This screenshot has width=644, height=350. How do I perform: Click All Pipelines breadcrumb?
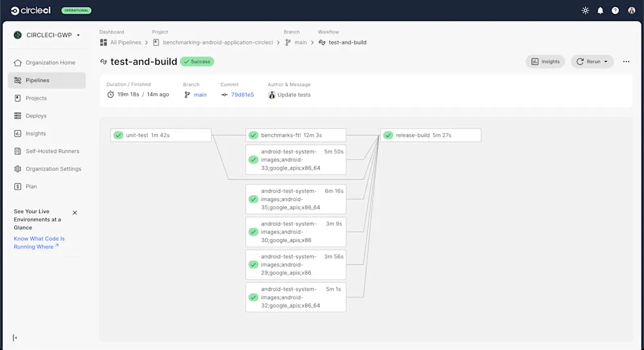coord(126,42)
